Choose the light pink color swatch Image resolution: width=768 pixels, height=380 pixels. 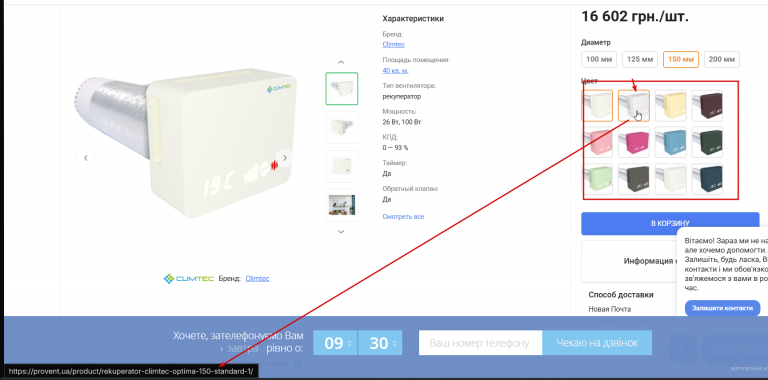[x=597, y=142]
